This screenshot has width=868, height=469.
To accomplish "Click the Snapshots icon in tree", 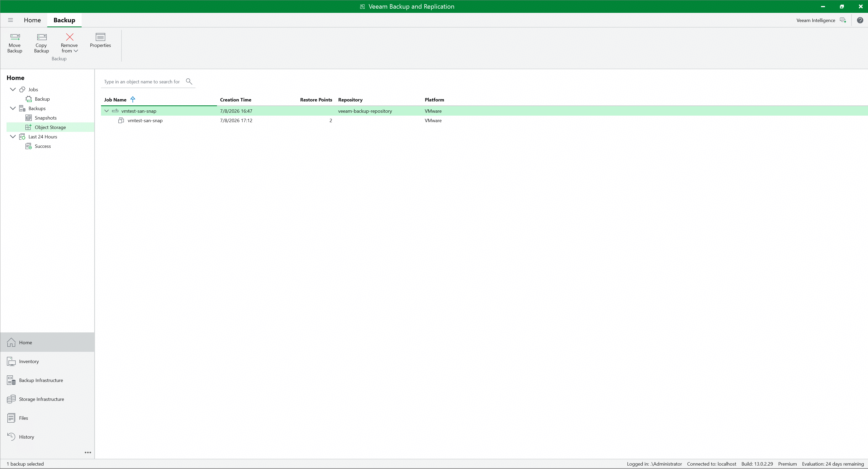I will 29,118.
